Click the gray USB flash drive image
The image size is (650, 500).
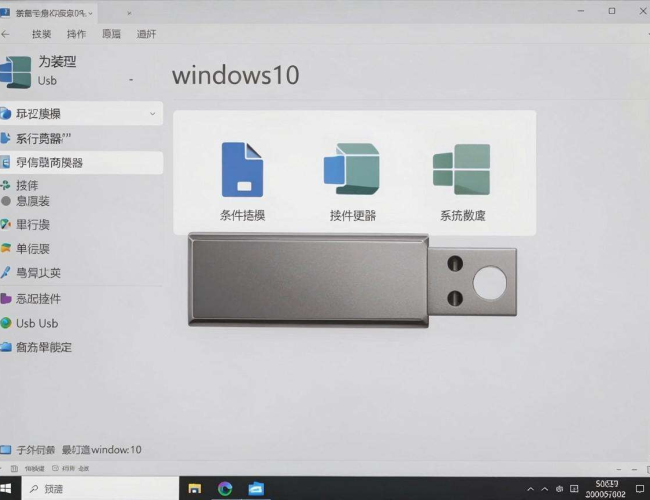352,280
